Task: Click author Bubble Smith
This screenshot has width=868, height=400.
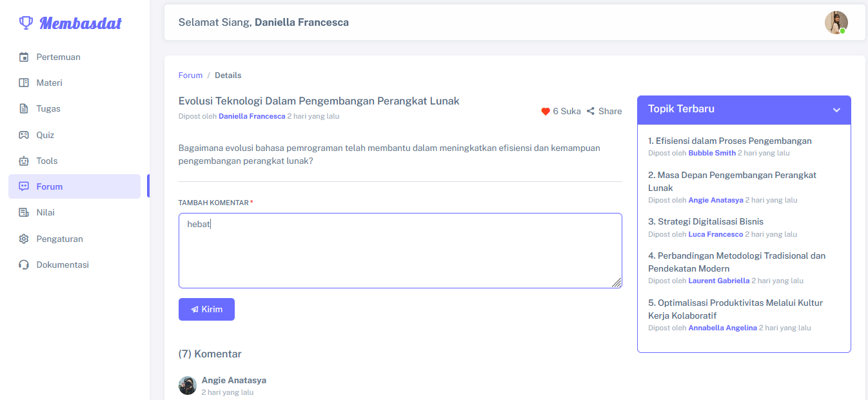Action: pos(712,153)
